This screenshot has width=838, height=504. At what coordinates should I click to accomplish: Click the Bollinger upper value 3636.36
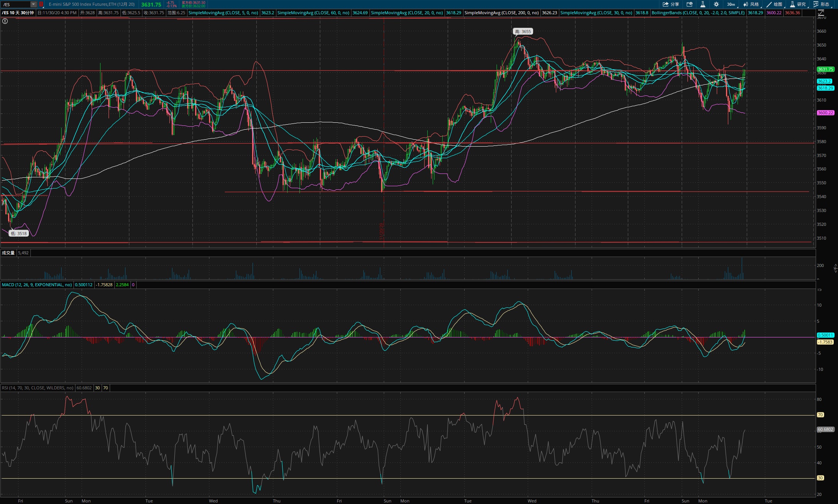click(792, 13)
